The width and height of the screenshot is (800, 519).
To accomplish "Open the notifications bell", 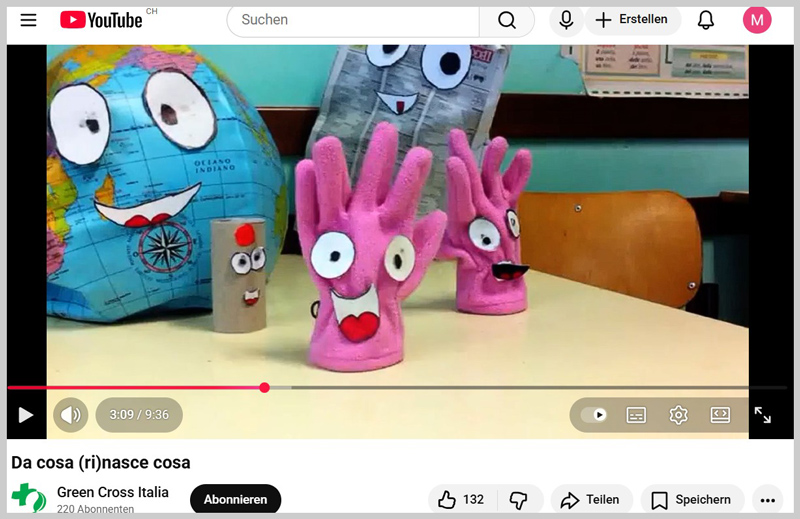I will click(x=706, y=20).
